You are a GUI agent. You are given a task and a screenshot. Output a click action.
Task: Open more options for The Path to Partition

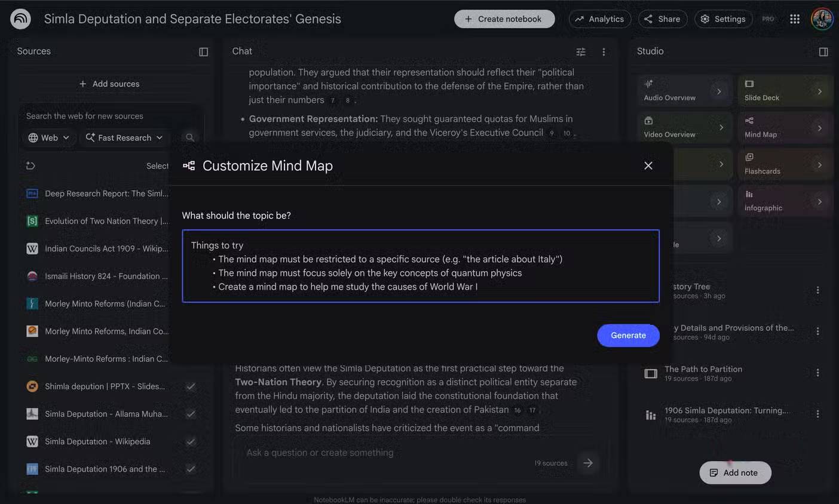click(x=818, y=373)
